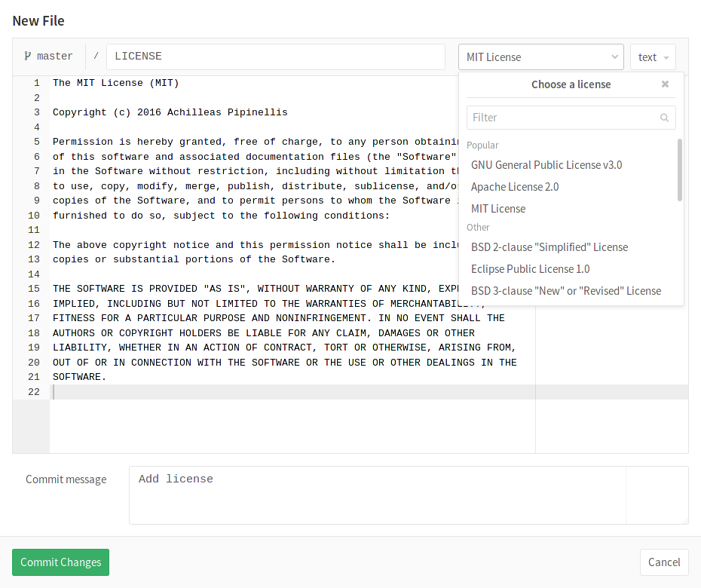Close the Choose a license popup
Screen dimensions: 701x588
665,84
